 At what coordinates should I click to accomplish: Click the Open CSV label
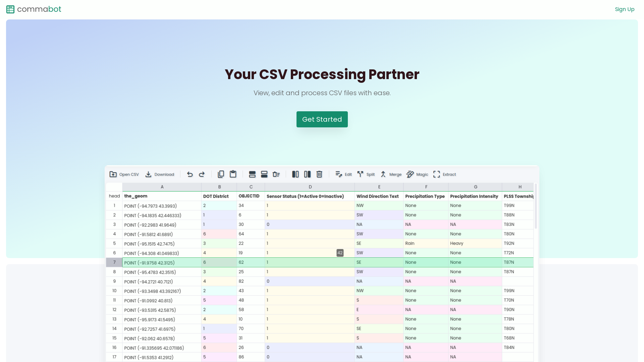click(129, 175)
